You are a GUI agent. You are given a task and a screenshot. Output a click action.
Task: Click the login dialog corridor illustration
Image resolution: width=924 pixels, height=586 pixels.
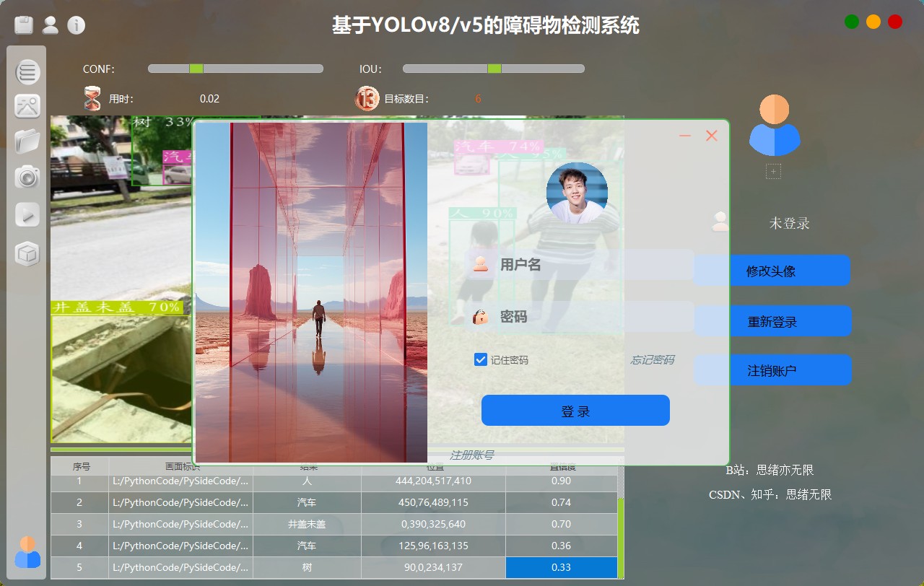(311, 292)
